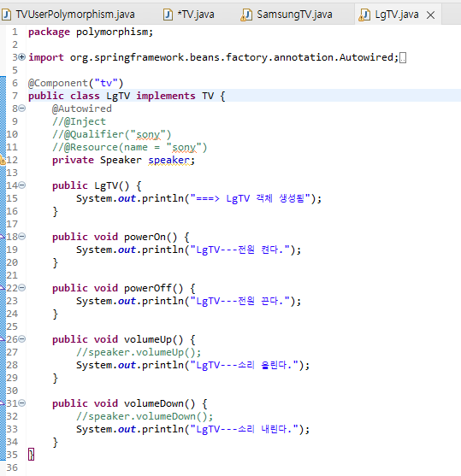The height and width of the screenshot is (476, 461).
Task: Click the @Autowired annotation on line 8
Action: pyautogui.click(x=82, y=109)
